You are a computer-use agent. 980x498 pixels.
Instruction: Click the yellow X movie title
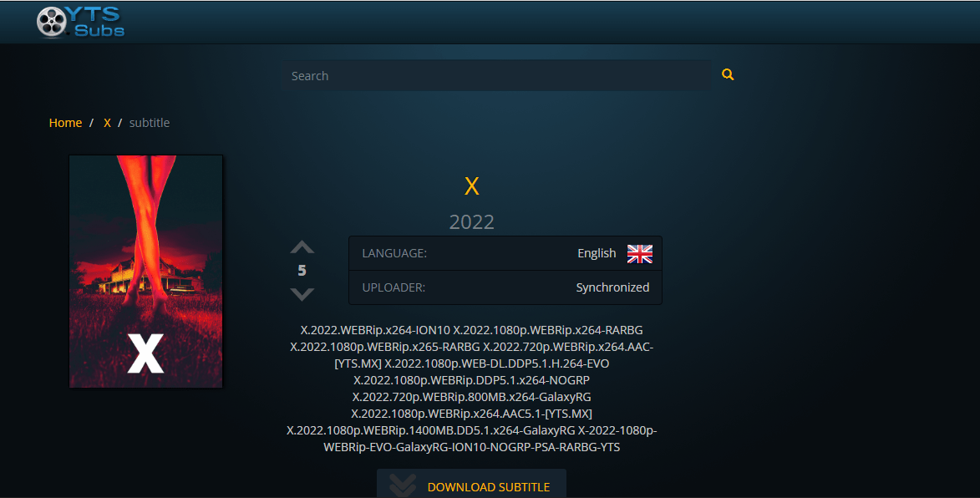tap(472, 186)
